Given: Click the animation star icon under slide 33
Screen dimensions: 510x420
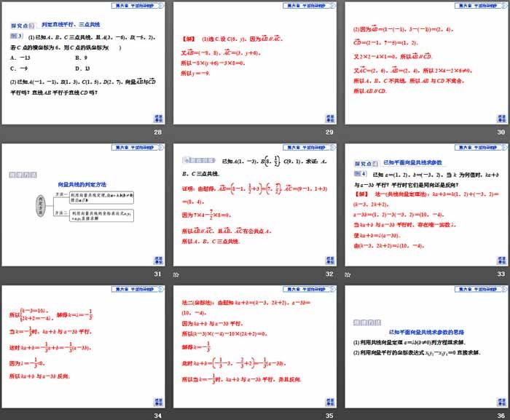Looking at the screenshot, I should 348,274.
